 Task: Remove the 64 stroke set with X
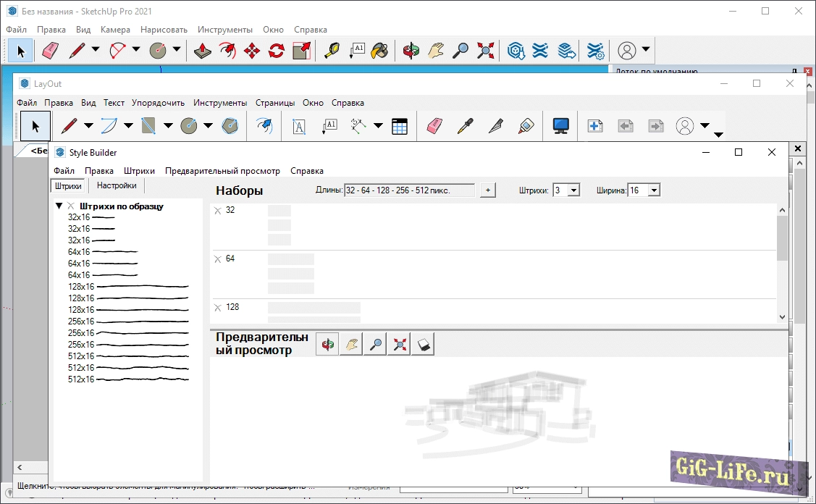(x=217, y=259)
